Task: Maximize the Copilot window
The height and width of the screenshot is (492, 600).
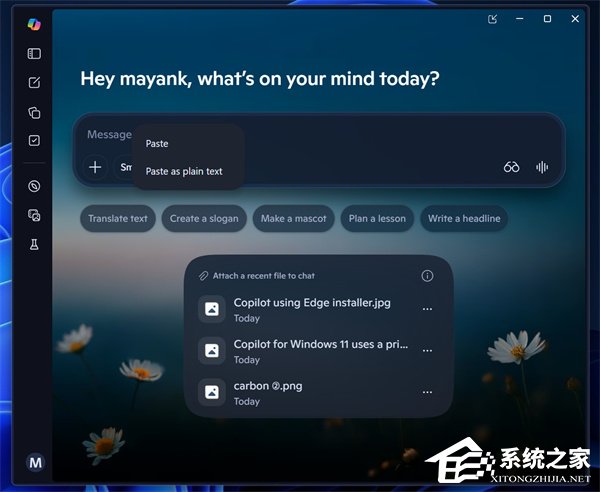Action: click(548, 19)
